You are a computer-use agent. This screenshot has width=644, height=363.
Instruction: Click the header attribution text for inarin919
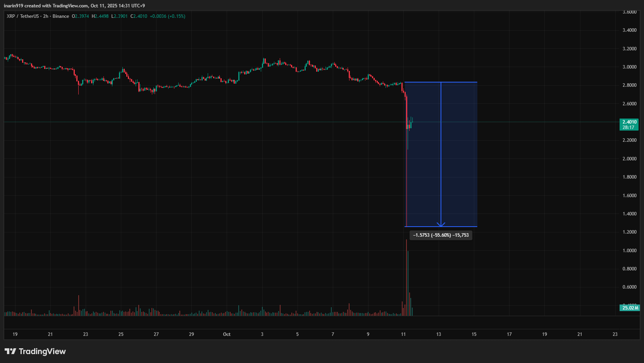(x=74, y=6)
